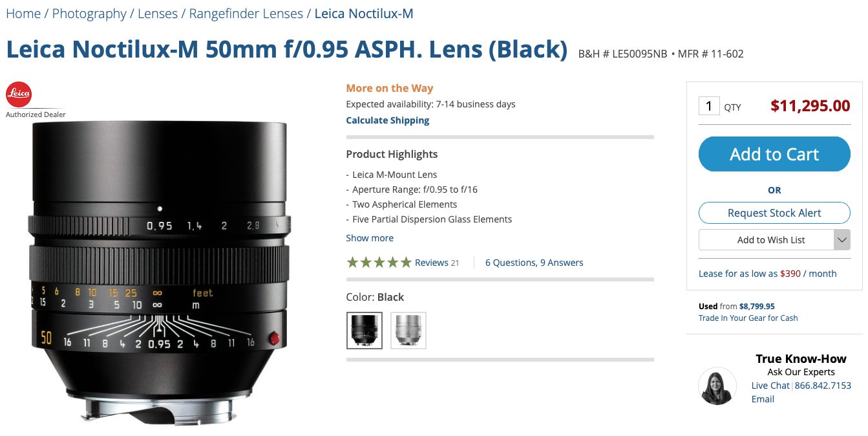Go to Home breadcrumb

tap(23, 14)
